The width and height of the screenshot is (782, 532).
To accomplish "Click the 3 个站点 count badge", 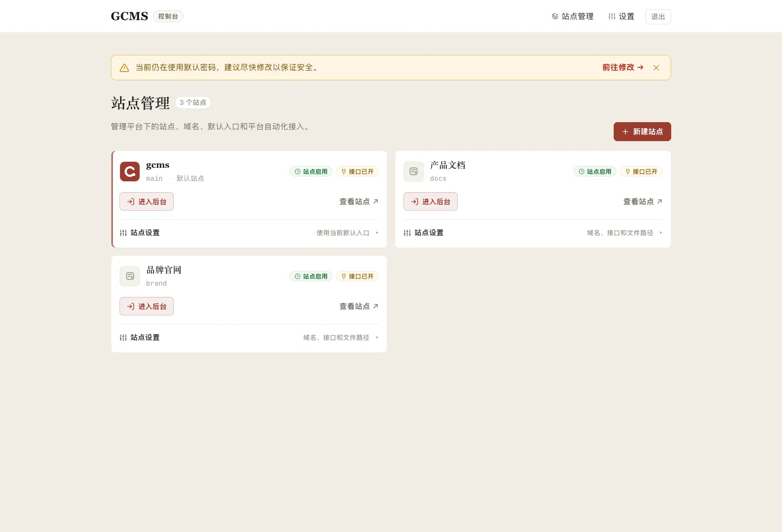I will (193, 103).
